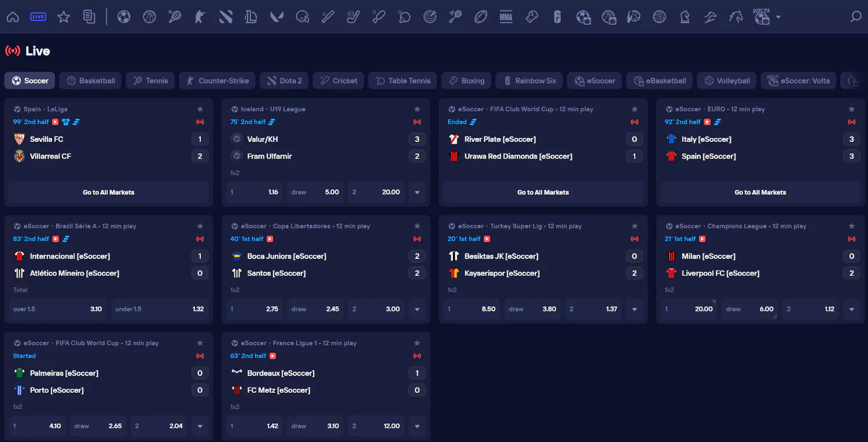The height and width of the screenshot is (442, 868).
Task: Expand more sports dropdown in top bar
Action: click(778, 17)
